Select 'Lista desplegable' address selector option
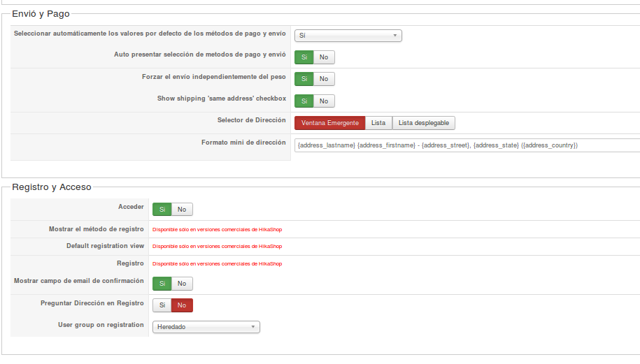The image size is (640, 364). coord(424,123)
